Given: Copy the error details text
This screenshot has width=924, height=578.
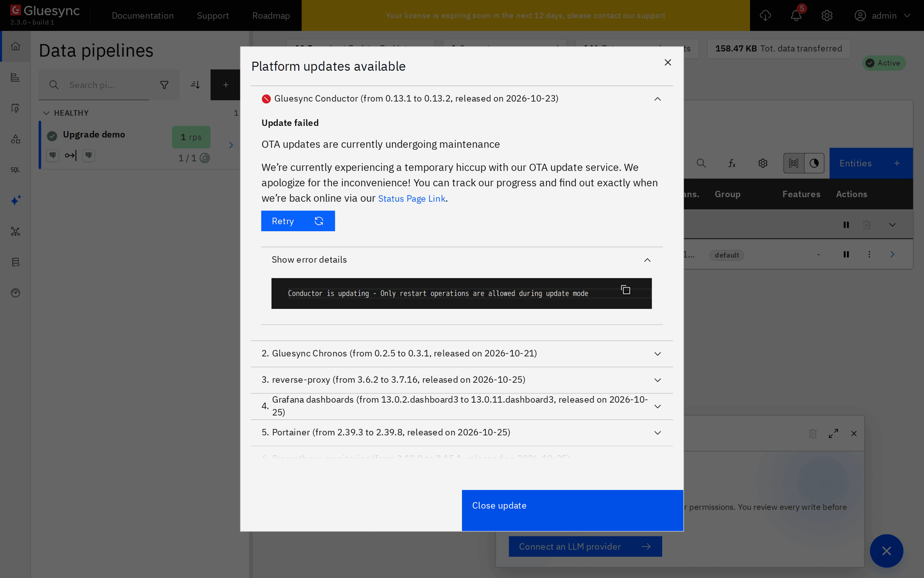Looking at the screenshot, I should [x=625, y=290].
